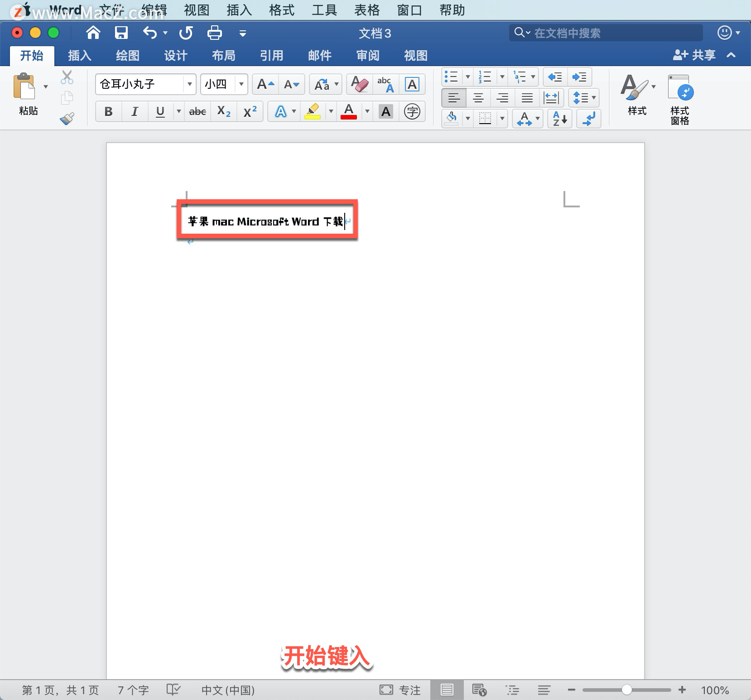
Task: Align text right
Action: (502, 98)
